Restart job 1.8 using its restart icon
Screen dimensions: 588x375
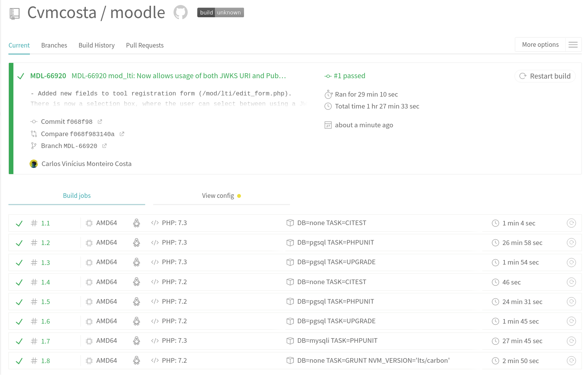click(x=571, y=361)
